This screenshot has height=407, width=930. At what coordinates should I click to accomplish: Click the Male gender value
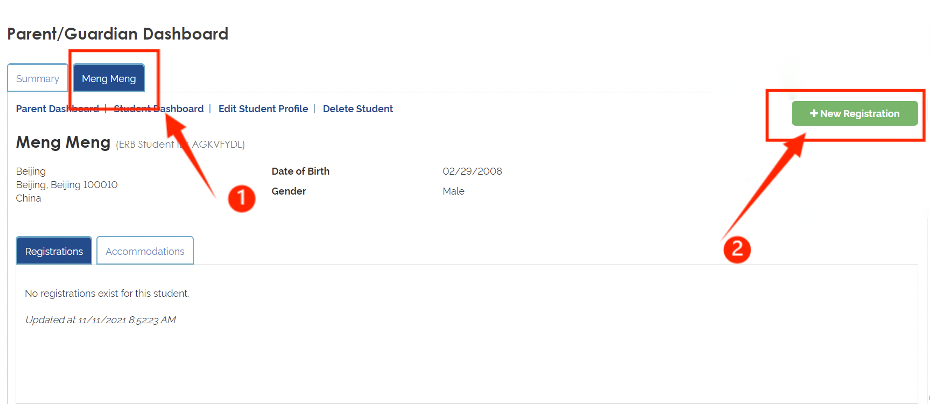453,191
